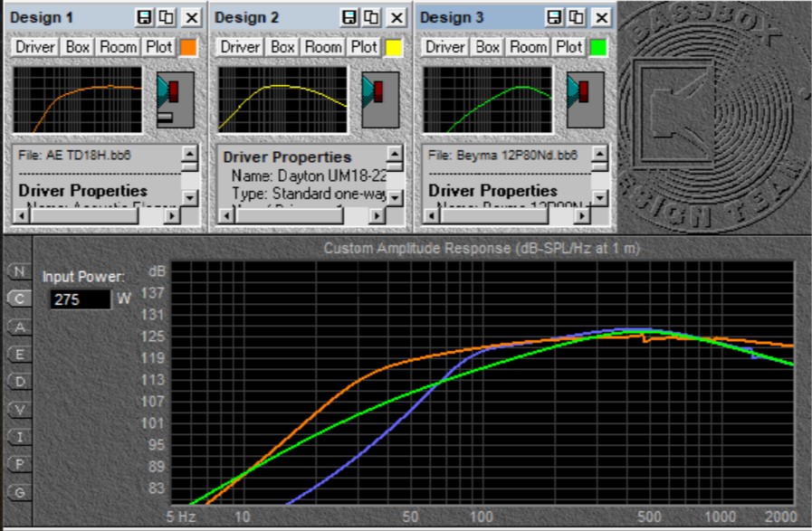Click the Design 3 closed box speaker icon
The width and height of the screenshot is (812, 531).
point(586,100)
